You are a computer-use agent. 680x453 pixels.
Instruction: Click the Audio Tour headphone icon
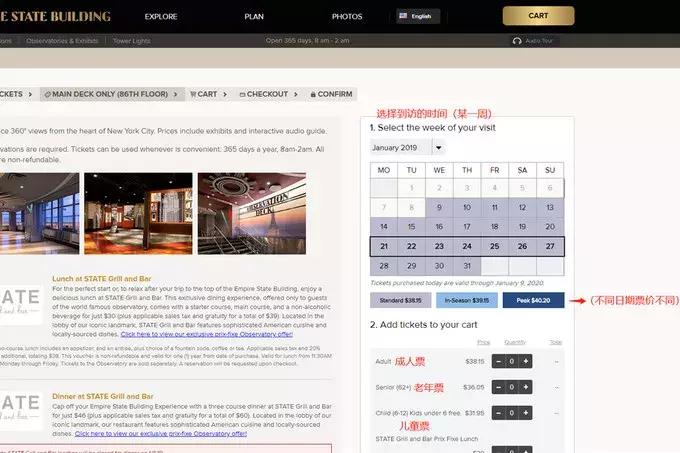(x=517, y=41)
